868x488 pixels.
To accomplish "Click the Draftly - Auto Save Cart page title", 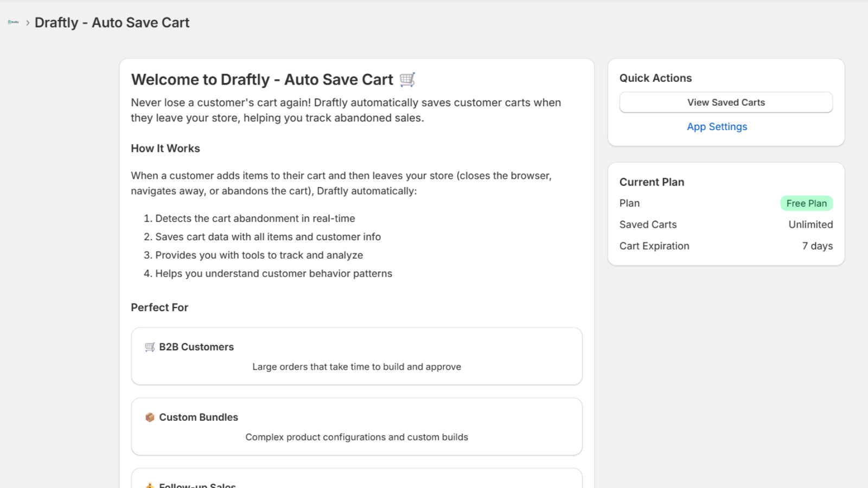I will [x=112, y=23].
